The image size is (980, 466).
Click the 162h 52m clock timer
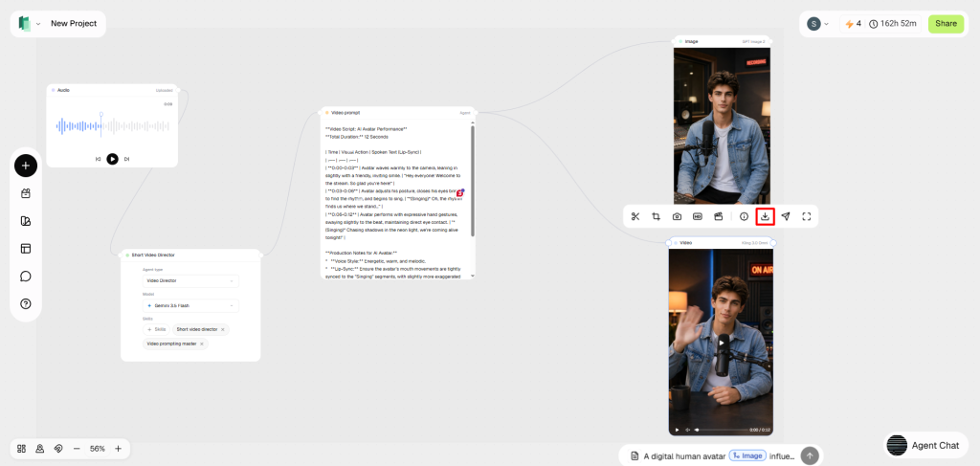click(893, 24)
